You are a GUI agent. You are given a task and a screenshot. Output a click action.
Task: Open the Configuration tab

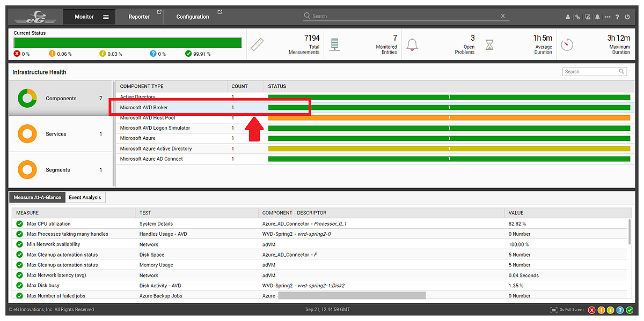click(193, 17)
